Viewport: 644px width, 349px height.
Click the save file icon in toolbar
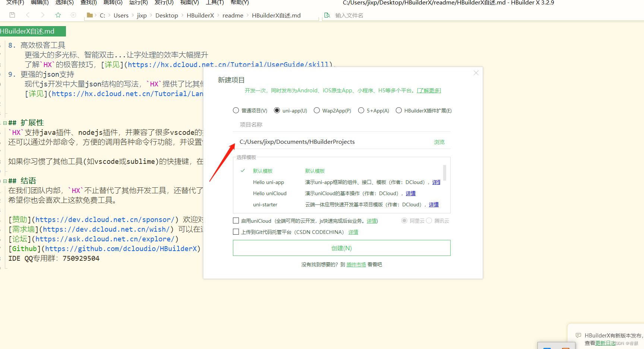[12, 15]
